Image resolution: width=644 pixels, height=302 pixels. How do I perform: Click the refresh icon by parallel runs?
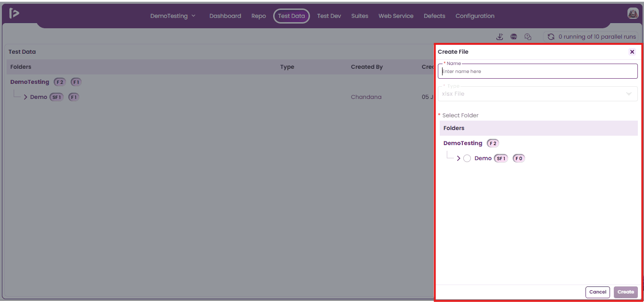point(551,37)
